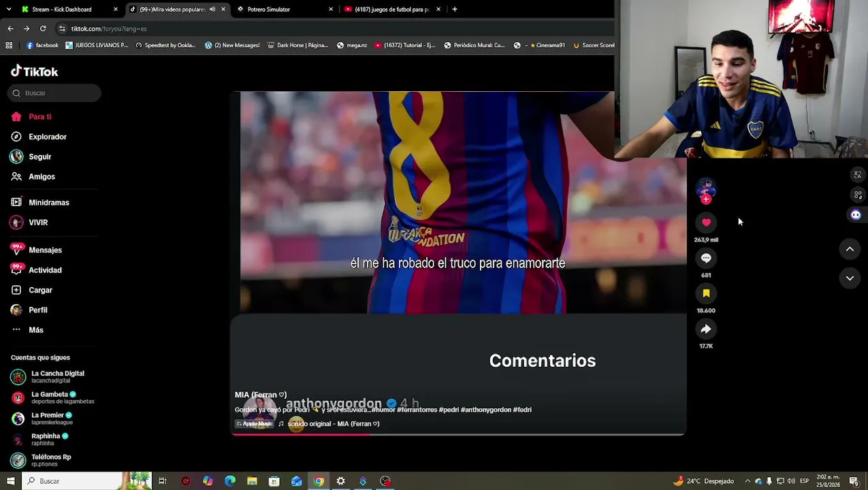Go back in browser history
The image size is (868, 490).
point(10,29)
